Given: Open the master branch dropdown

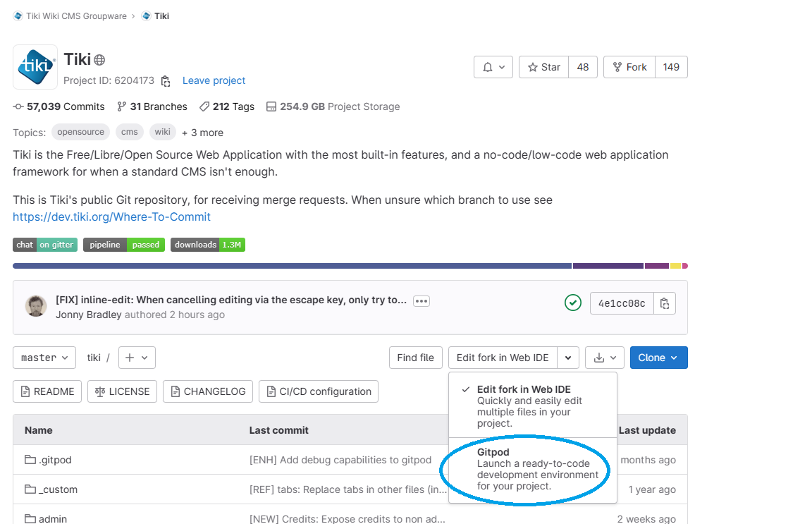Looking at the screenshot, I should (x=44, y=358).
